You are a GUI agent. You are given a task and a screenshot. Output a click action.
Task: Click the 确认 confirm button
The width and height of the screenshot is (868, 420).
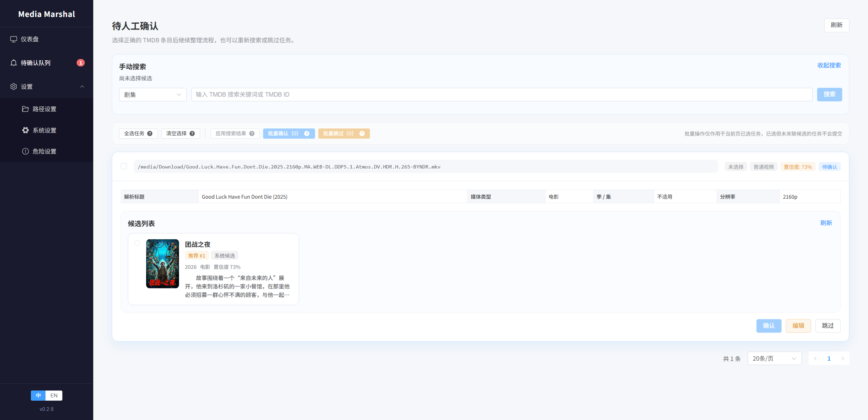[x=769, y=326]
